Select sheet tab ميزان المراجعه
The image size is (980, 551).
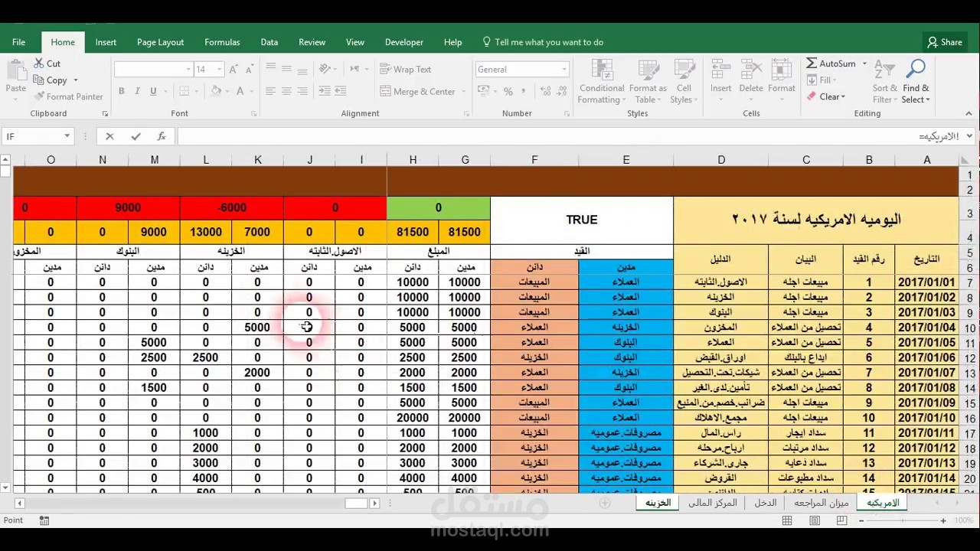click(821, 503)
